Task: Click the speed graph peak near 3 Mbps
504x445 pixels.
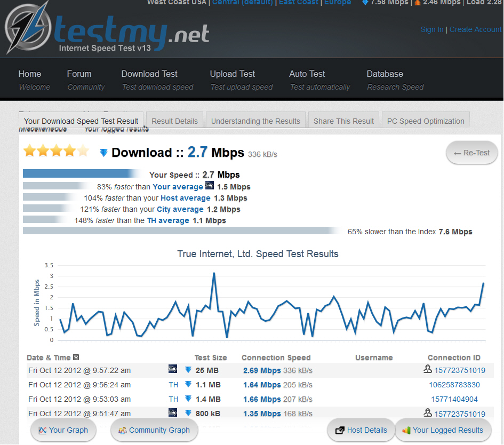Action: point(214,274)
